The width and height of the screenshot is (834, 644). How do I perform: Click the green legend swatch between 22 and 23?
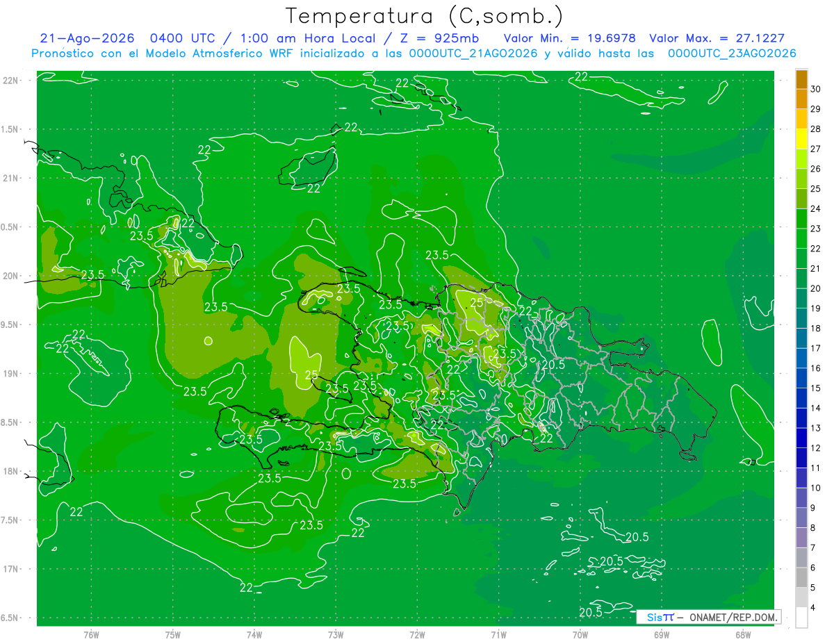(801, 238)
